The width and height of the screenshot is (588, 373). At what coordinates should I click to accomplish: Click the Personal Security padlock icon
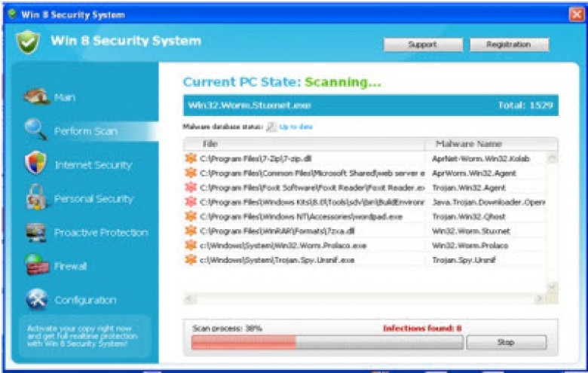tap(36, 197)
